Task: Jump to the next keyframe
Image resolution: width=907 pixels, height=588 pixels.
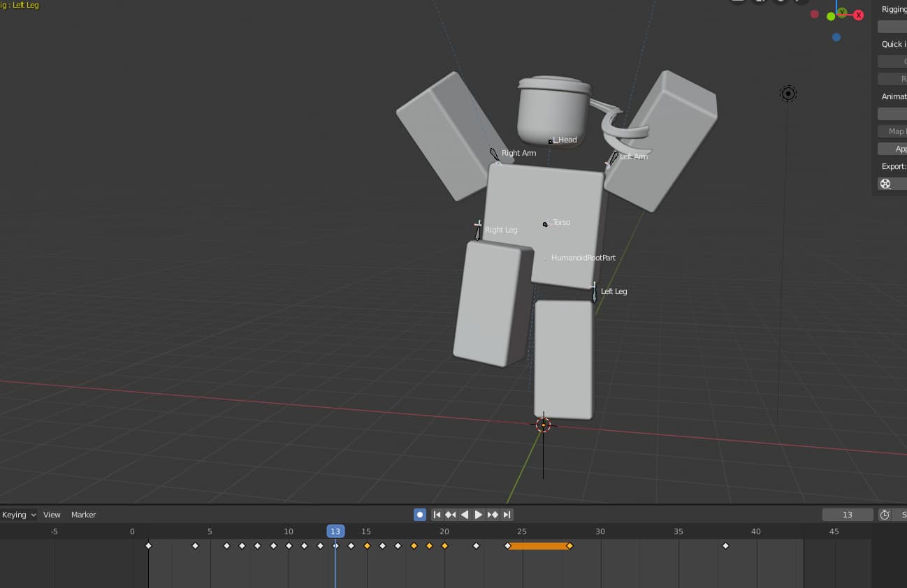Action: [x=493, y=515]
